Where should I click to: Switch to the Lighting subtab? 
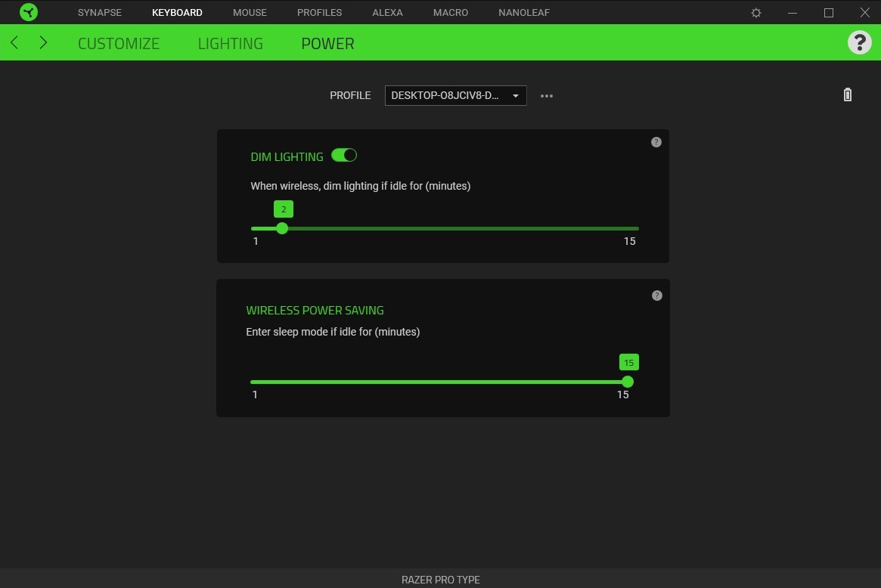[x=231, y=43]
